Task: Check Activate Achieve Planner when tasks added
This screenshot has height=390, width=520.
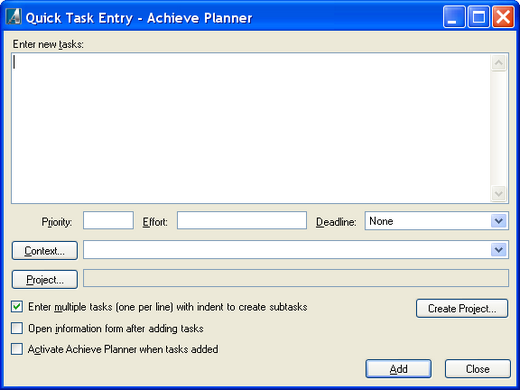Action: click(17, 349)
